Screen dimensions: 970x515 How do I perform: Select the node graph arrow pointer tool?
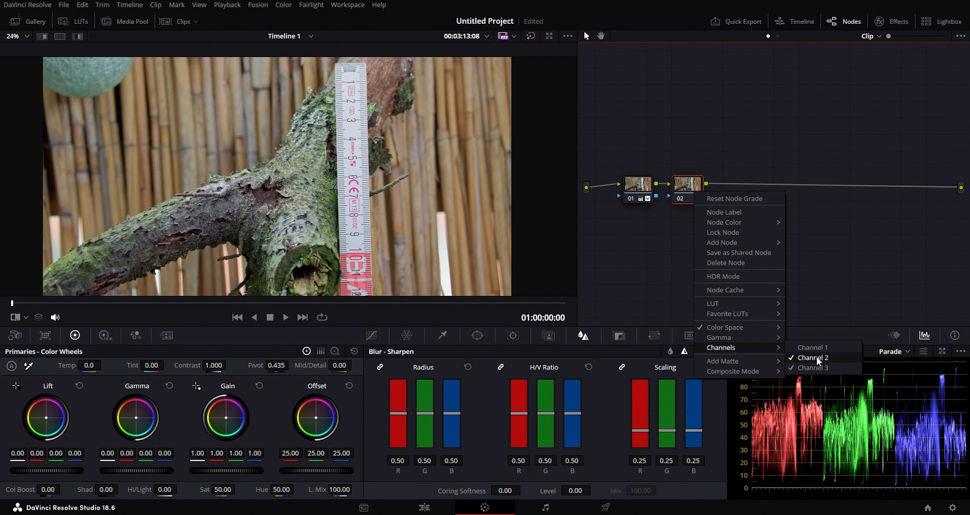tap(586, 36)
